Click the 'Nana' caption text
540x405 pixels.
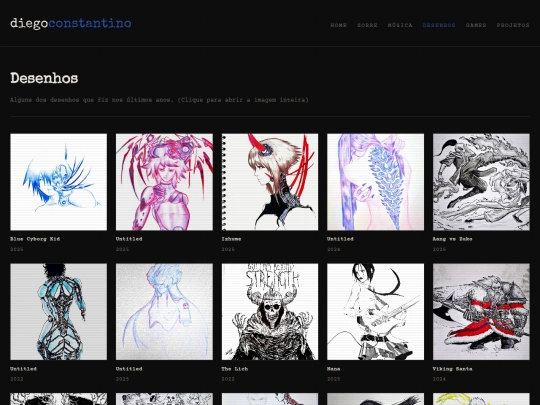pyautogui.click(x=333, y=369)
